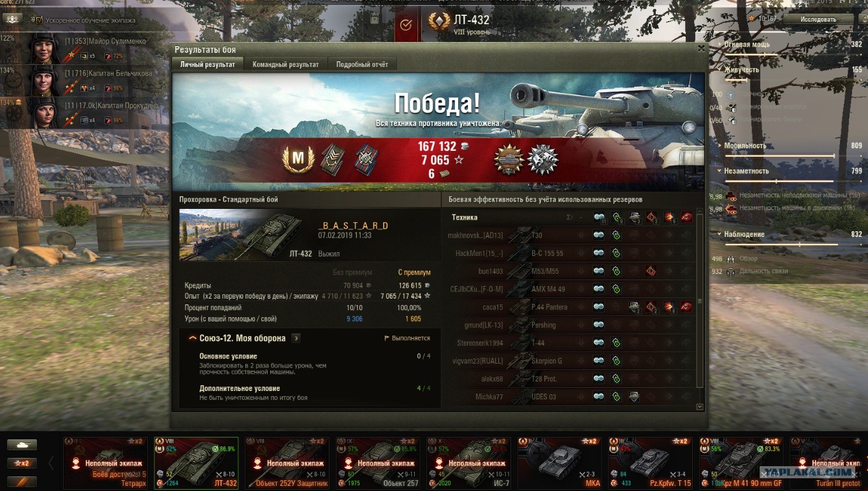Click the critical hits header icon
Viewport: 868px width, 491px height.
651,217
